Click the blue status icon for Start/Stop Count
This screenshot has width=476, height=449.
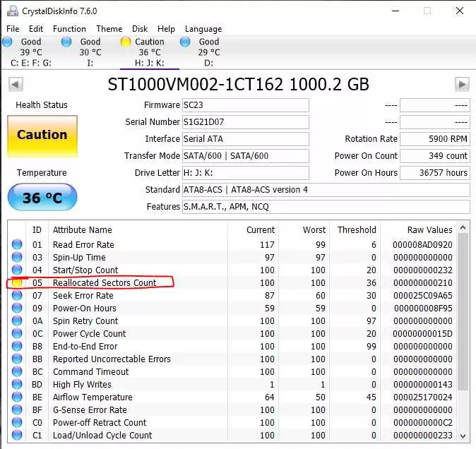pos(17,270)
